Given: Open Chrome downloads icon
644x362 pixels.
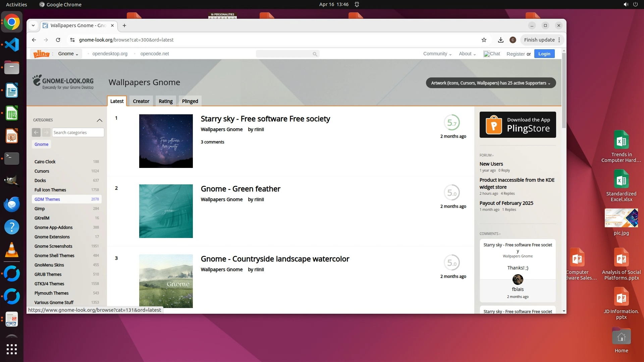Looking at the screenshot, I should click(500, 40).
